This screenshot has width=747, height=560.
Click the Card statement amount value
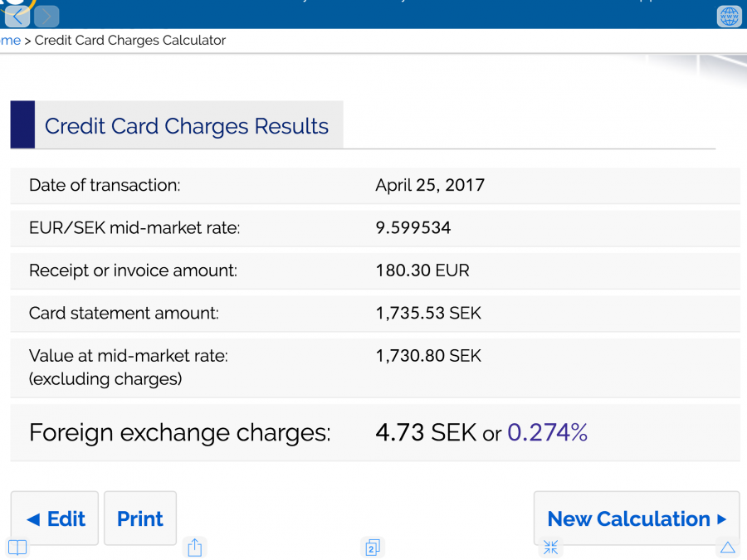pyautogui.click(x=427, y=313)
